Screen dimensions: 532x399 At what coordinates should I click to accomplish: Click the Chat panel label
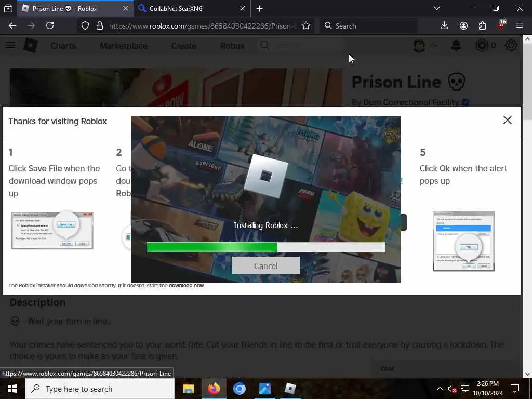point(387,368)
